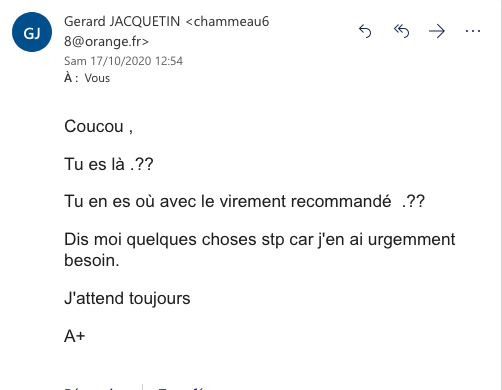Click the line Tu es là .??
Image resolution: width=502 pixels, height=390 pixels.
(x=109, y=164)
